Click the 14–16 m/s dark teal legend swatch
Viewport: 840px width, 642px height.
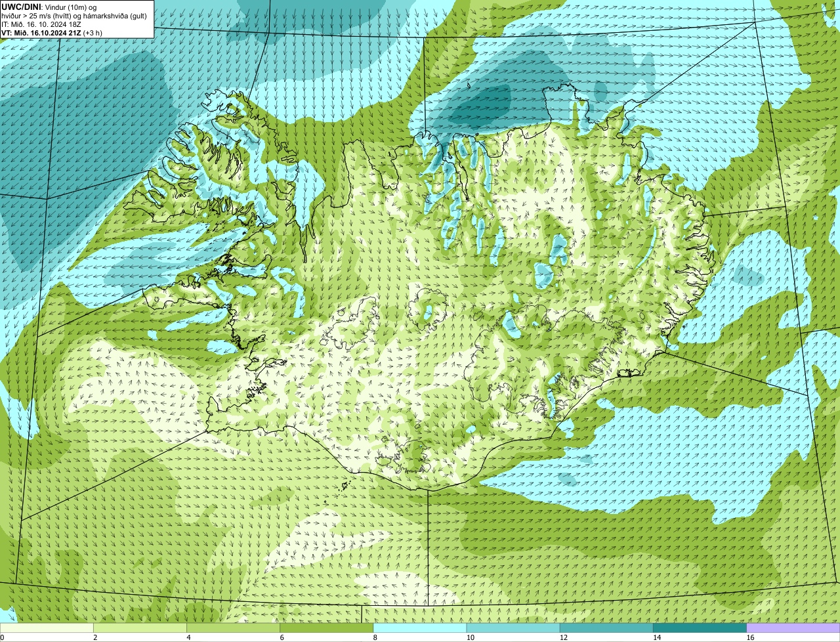(x=700, y=628)
